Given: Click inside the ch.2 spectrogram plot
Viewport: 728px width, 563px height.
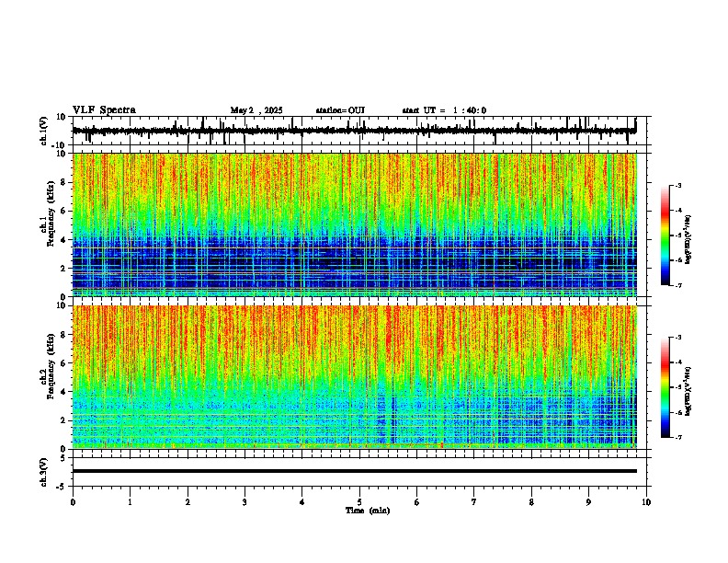Looking at the screenshot, I should click(x=355, y=377).
